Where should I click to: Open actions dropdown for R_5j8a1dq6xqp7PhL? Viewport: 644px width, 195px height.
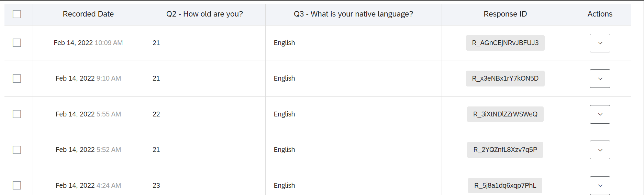[600, 186]
